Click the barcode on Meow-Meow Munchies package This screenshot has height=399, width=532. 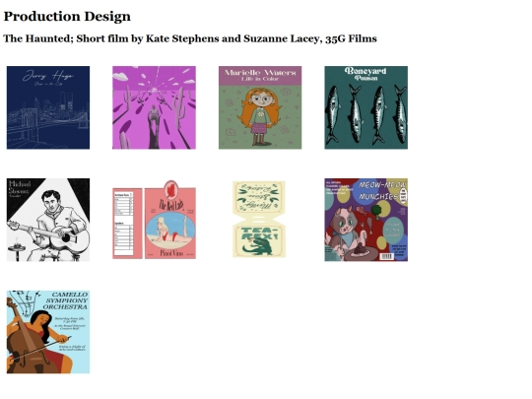[386, 256]
